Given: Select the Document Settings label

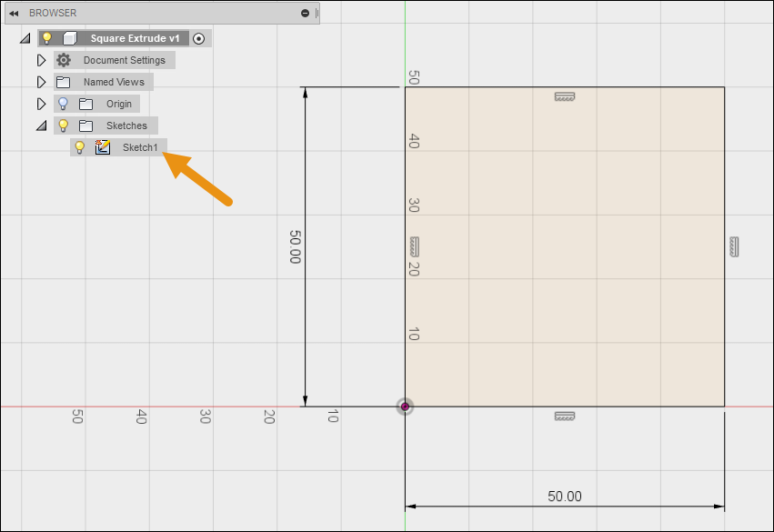Looking at the screenshot, I should [x=125, y=60].
